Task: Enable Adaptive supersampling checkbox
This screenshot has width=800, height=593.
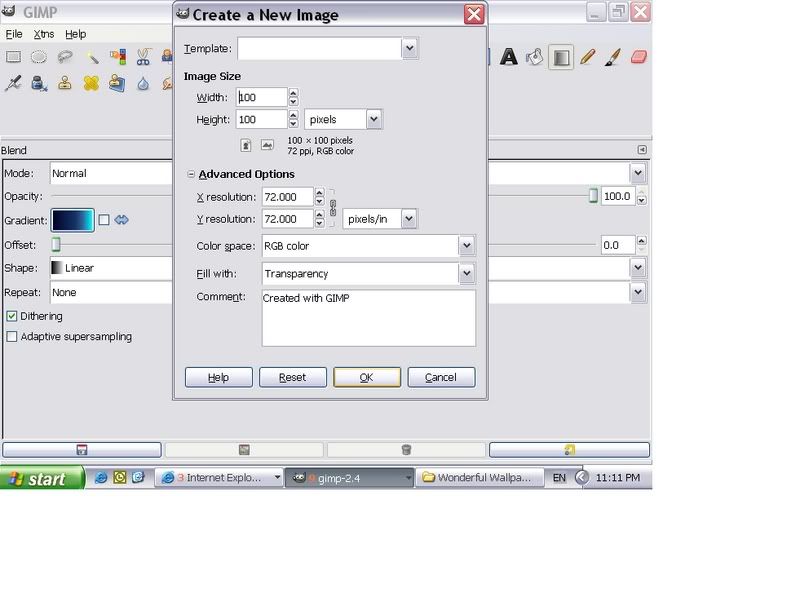Action: pyautogui.click(x=12, y=337)
